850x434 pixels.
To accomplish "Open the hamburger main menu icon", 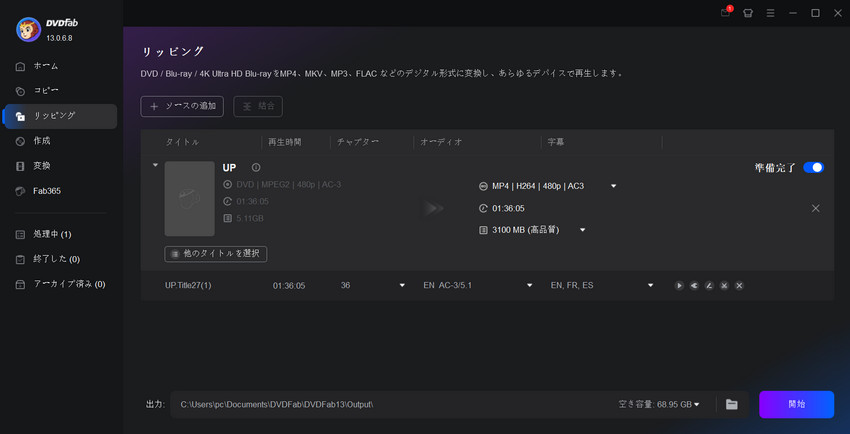I will [x=770, y=13].
